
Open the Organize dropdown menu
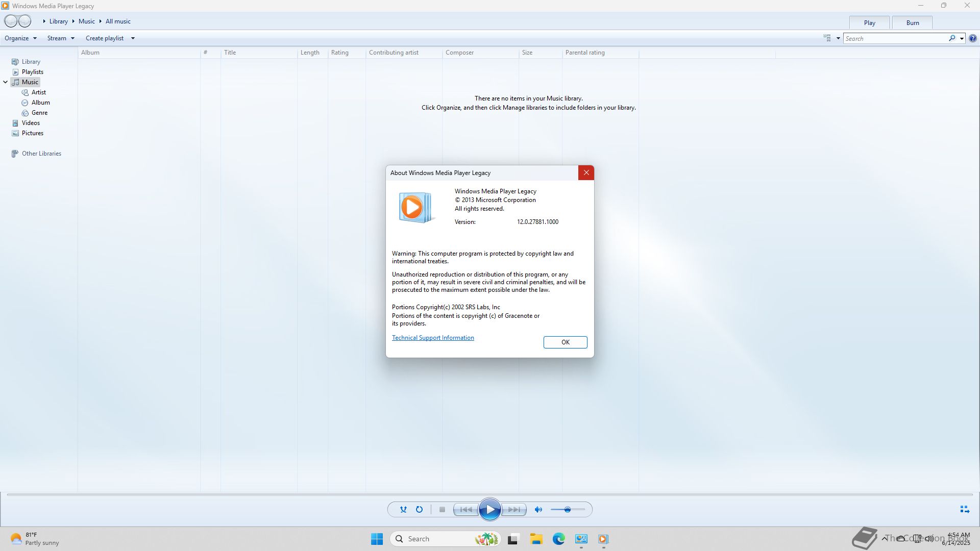(x=20, y=38)
